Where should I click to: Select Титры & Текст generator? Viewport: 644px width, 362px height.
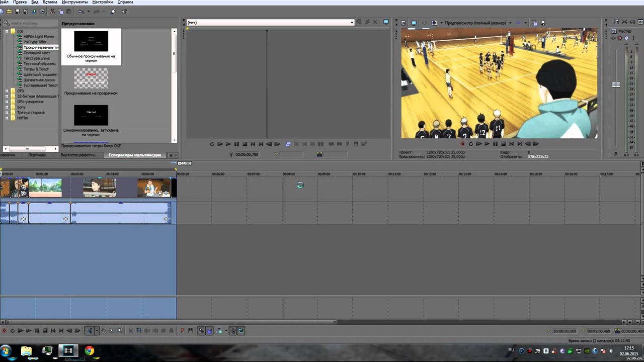(36, 69)
